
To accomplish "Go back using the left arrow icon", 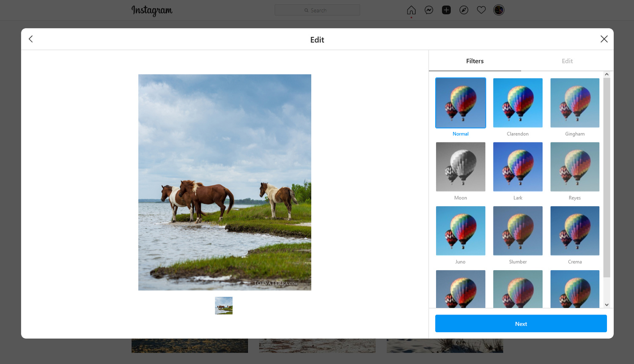I will [x=31, y=39].
